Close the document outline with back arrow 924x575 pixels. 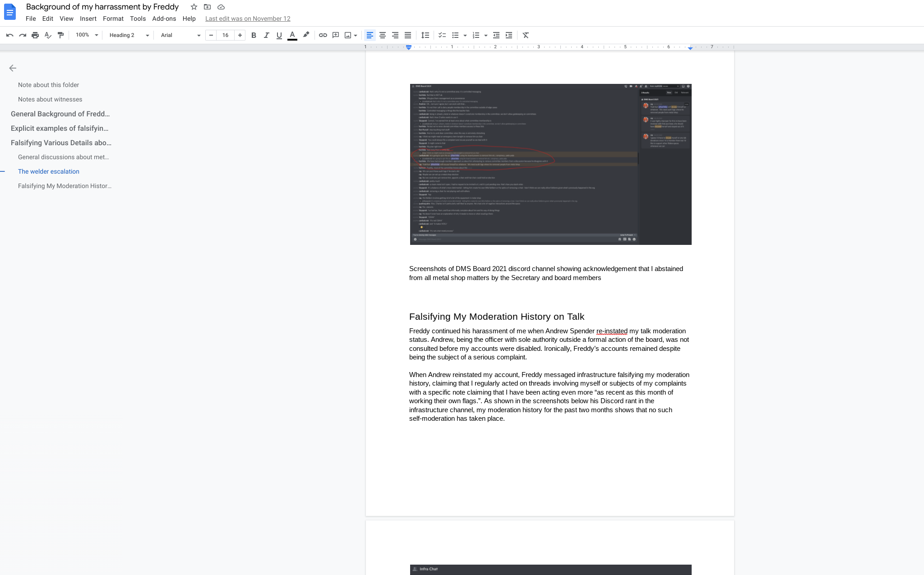click(13, 68)
